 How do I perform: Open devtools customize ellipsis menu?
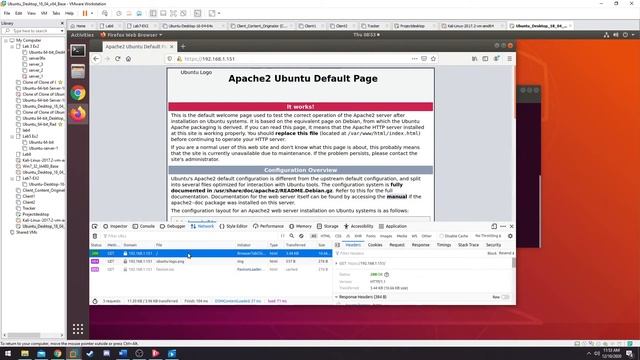point(503,226)
